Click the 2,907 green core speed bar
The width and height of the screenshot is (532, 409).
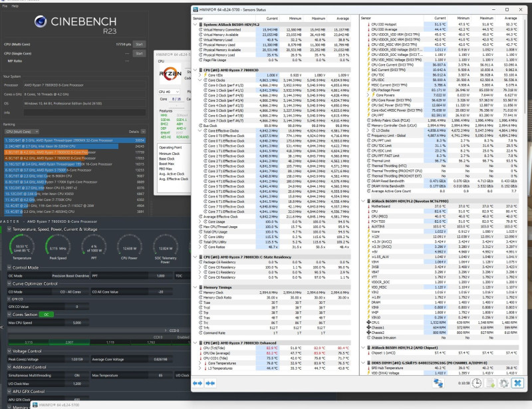click(69, 342)
